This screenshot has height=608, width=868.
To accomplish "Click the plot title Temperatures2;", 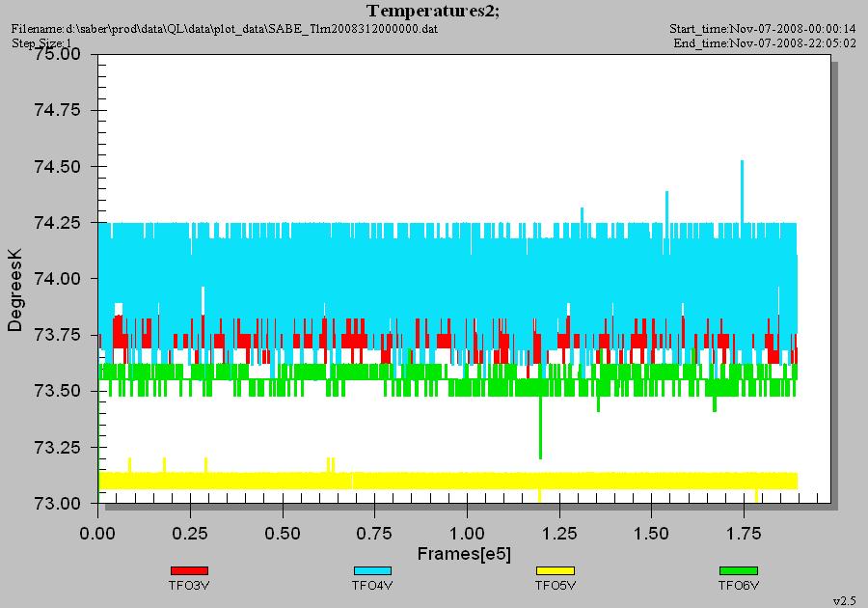I will [433, 11].
